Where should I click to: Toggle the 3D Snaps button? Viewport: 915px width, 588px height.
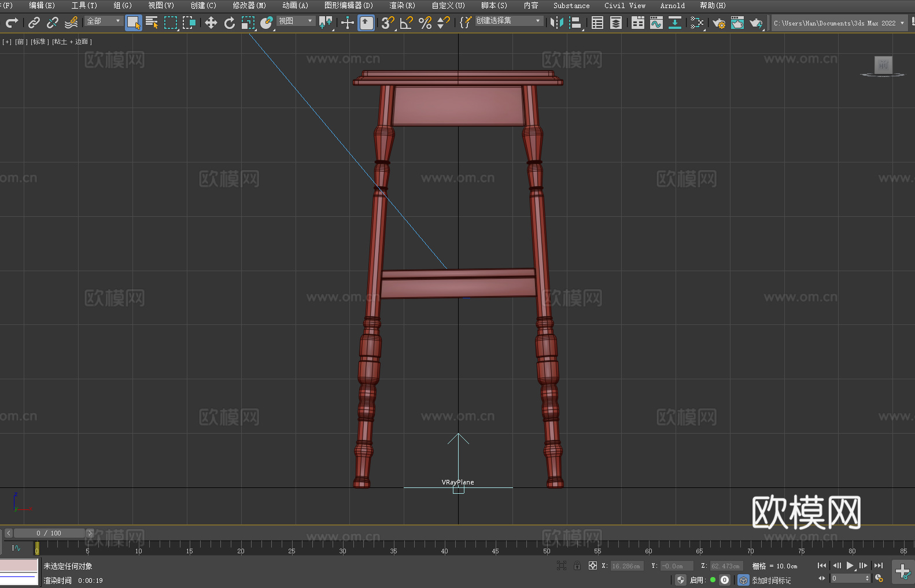pyautogui.click(x=388, y=23)
